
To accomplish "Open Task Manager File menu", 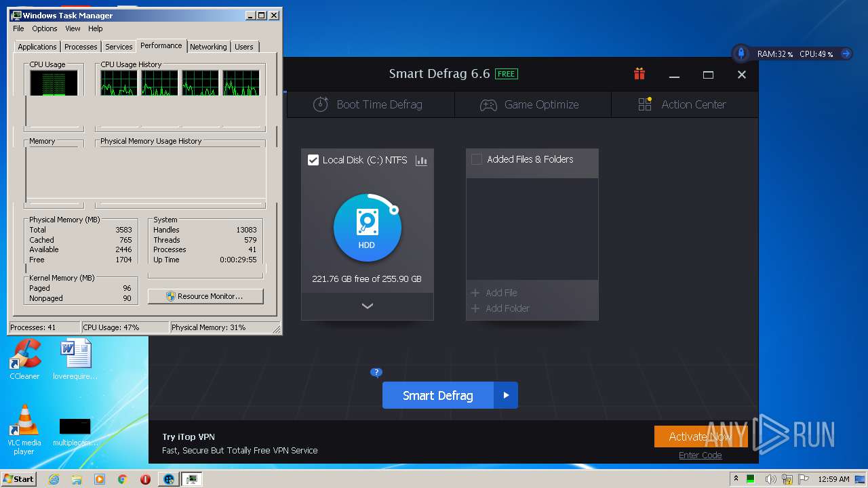I will (18, 28).
